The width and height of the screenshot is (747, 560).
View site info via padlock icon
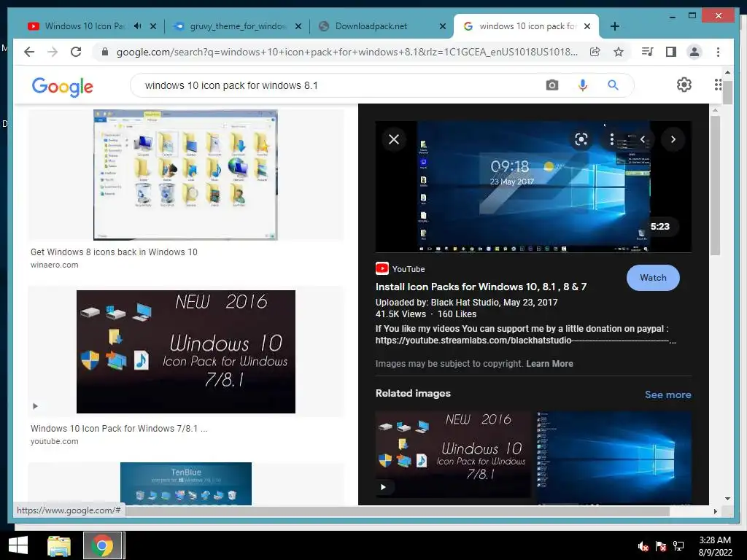point(105,52)
